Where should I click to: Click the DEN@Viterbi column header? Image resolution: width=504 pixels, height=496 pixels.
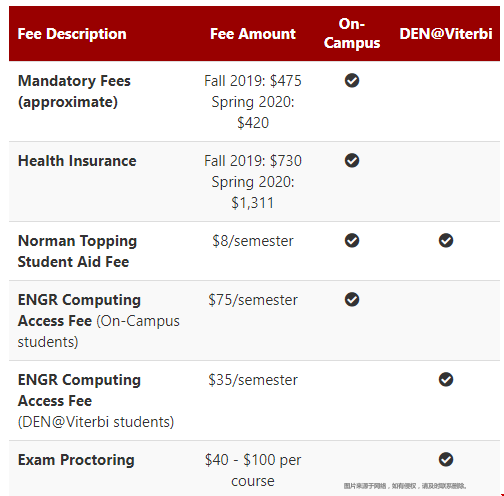(446, 34)
